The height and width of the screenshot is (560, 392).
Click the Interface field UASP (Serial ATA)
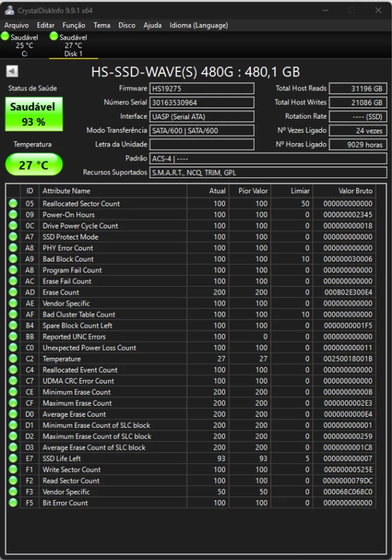click(201, 117)
